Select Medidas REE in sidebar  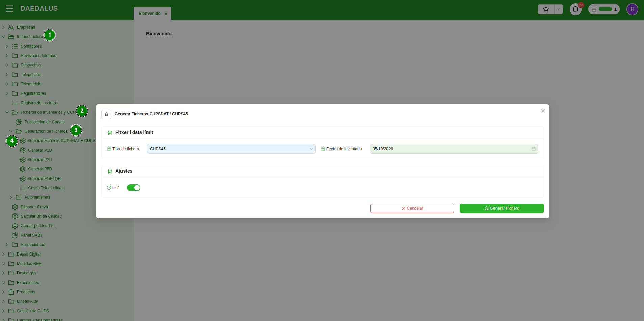(x=29, y=264)
